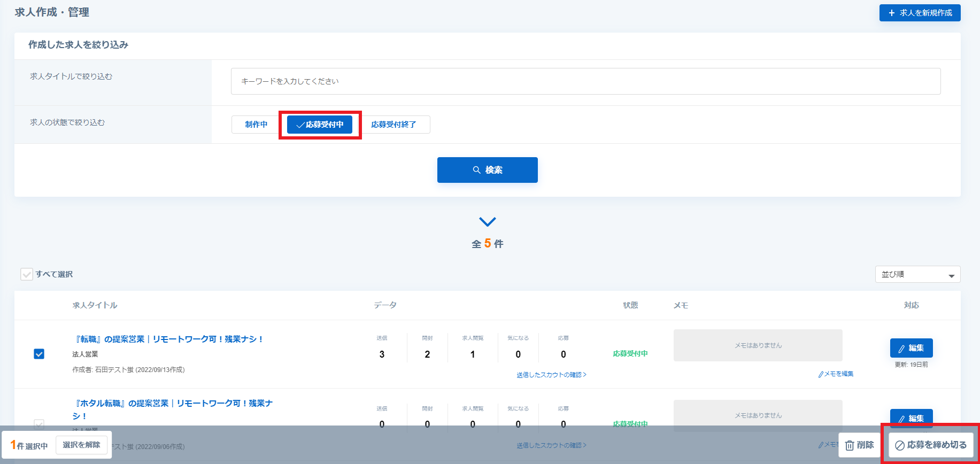980x464 pixels.
Task: Click the pencil icon on first 編集 button
Action: (901, 349)
